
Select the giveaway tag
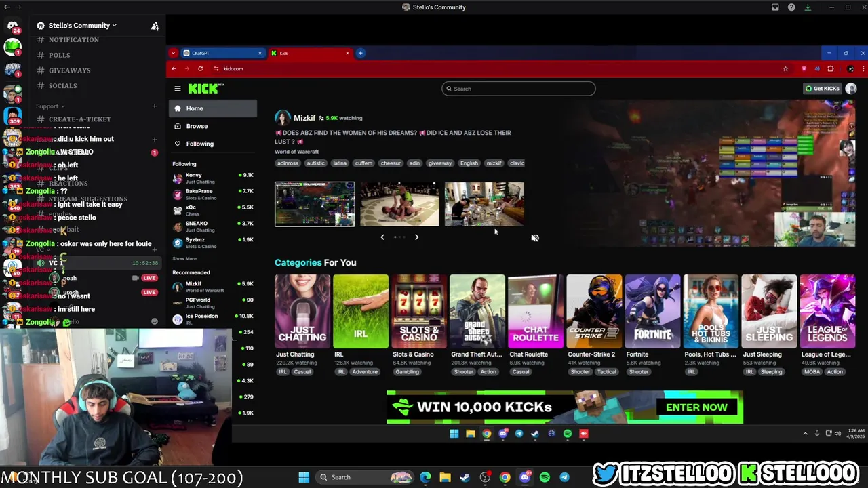point(439,163)
